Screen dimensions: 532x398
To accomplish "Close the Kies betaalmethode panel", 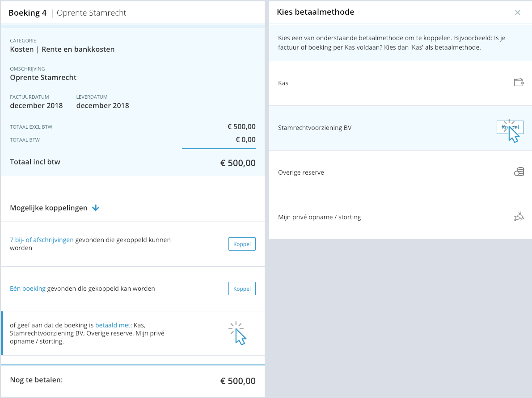I will click(x=517, y=13).
